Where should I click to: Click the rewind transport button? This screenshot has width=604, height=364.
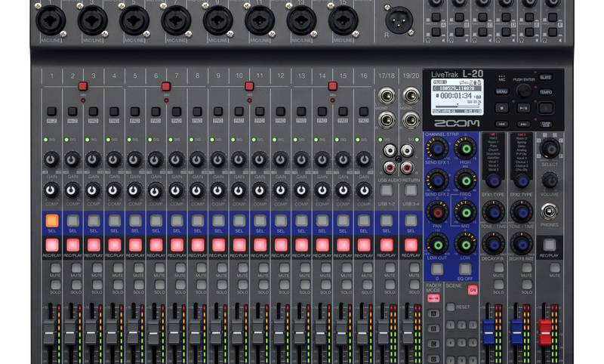(501, 124)
